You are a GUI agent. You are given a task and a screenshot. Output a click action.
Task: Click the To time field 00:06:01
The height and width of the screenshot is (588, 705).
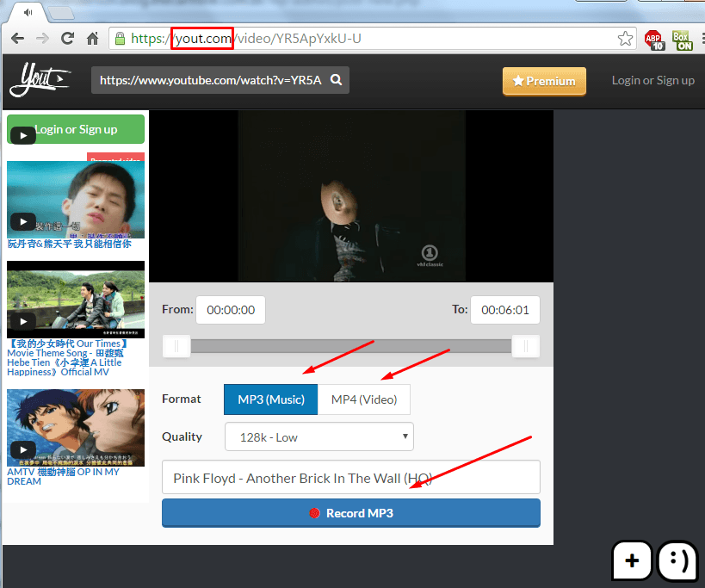tap(505, 310)
